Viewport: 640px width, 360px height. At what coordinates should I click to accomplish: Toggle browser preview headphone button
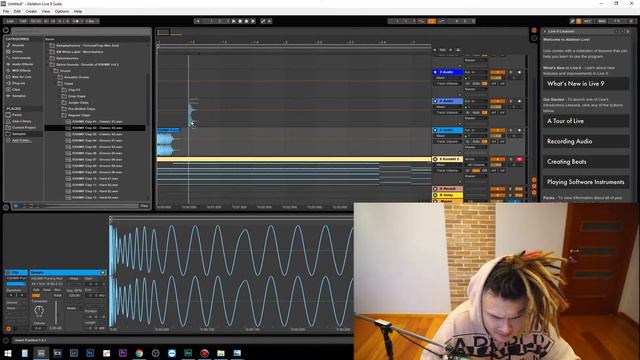16,206
